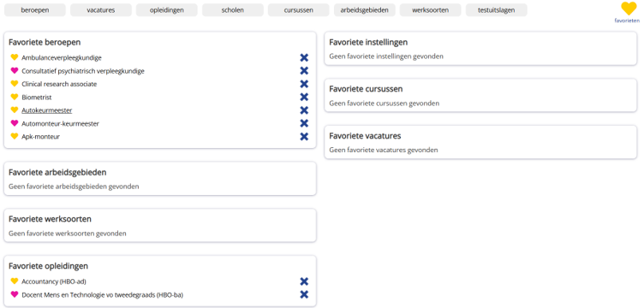This screenshot has width=644, height=308.
Task: Click pink heart beside Docent Mens en Technologie
Action: coord(15,294)
